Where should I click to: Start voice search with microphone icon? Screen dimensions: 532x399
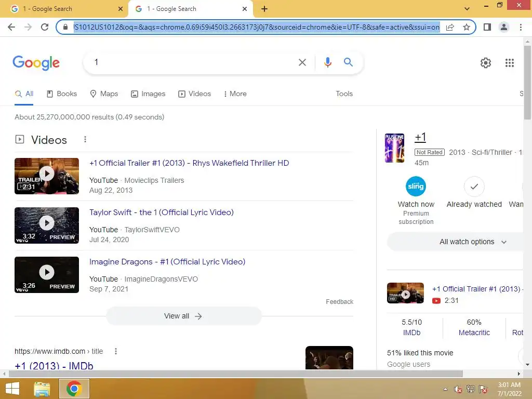click(x=327, y=62)
